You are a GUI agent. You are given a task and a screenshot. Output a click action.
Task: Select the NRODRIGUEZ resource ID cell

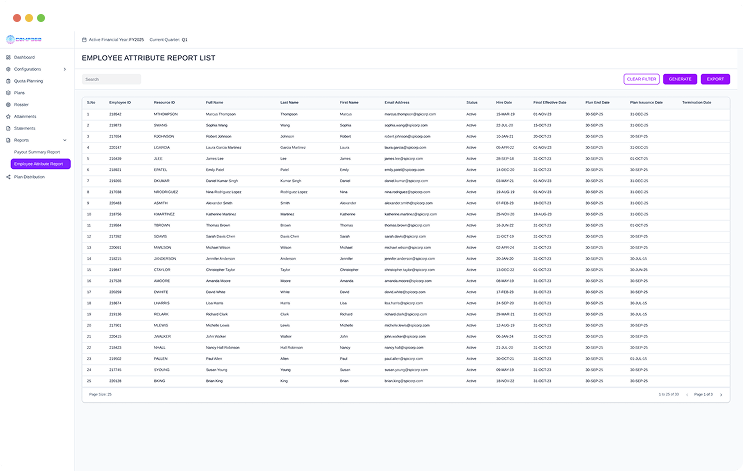[164, 192]
